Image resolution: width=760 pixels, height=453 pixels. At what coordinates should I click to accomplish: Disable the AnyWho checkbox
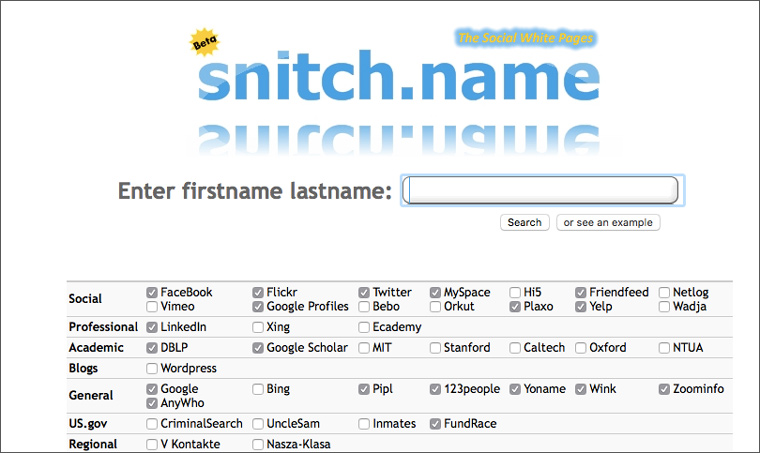152,403
